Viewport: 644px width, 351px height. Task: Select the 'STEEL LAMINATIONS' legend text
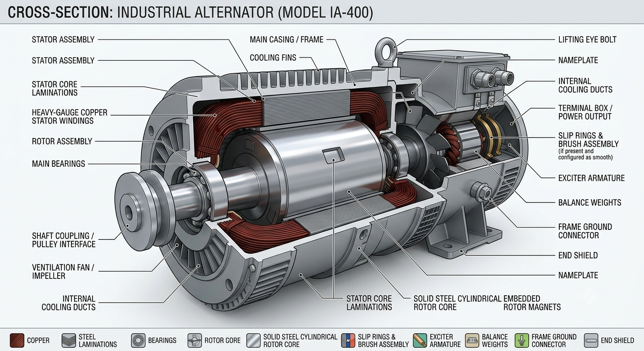click(x=98, y=340)
